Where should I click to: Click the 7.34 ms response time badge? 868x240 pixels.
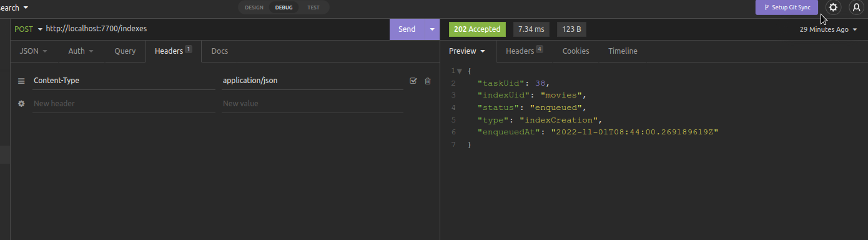click(531, 29)
